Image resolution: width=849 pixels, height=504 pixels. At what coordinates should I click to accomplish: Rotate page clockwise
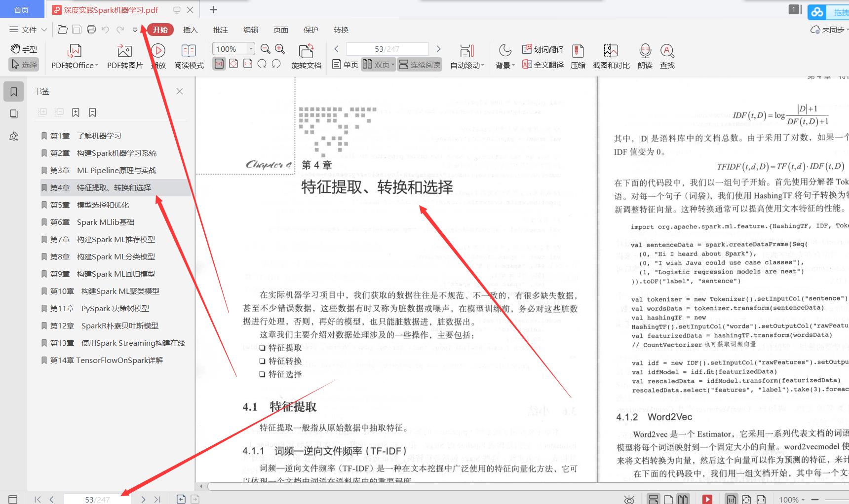(x=262, y=64)
